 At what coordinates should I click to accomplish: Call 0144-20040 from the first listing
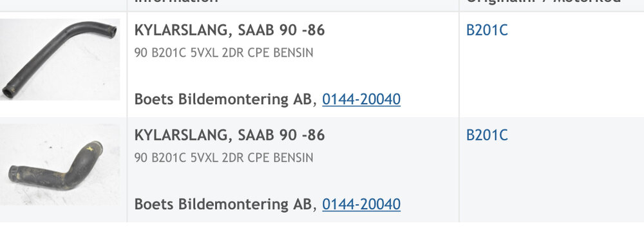tap(361, 99)
